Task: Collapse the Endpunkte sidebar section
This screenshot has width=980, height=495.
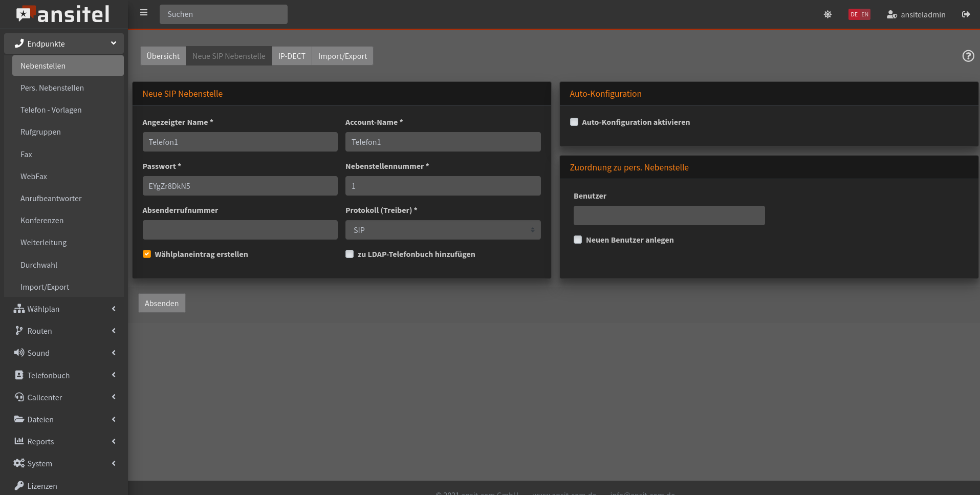Action: 64,44
